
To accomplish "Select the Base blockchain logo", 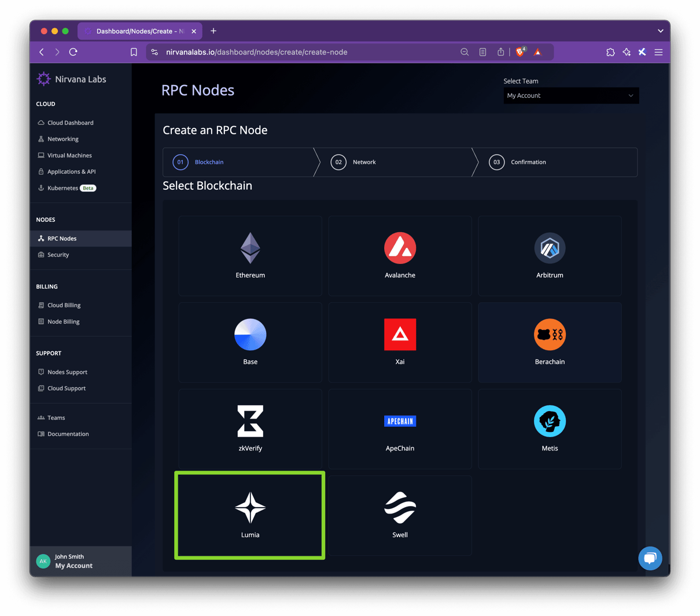I will 250,335.
